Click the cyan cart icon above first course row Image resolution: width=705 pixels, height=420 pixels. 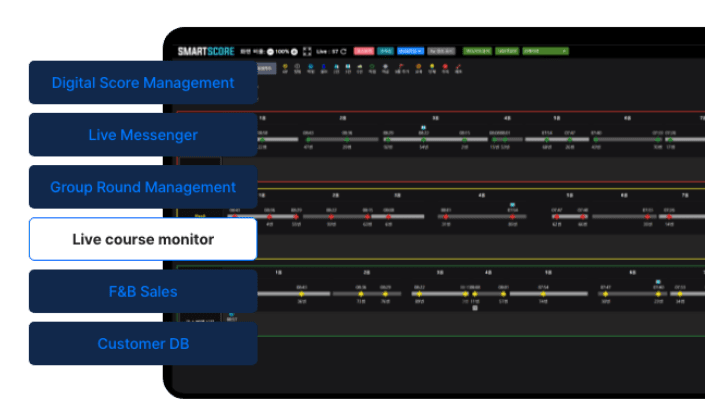coord(423,127)
